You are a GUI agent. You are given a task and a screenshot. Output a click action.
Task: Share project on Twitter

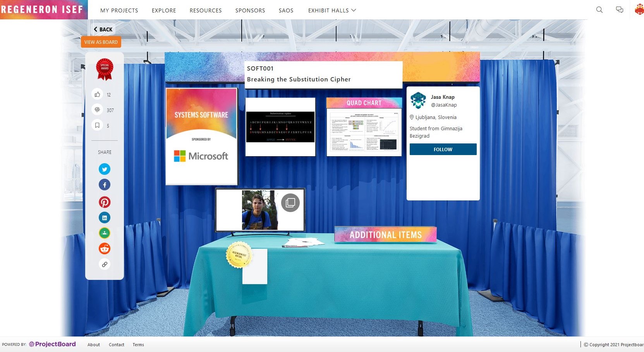click(105, 169)
